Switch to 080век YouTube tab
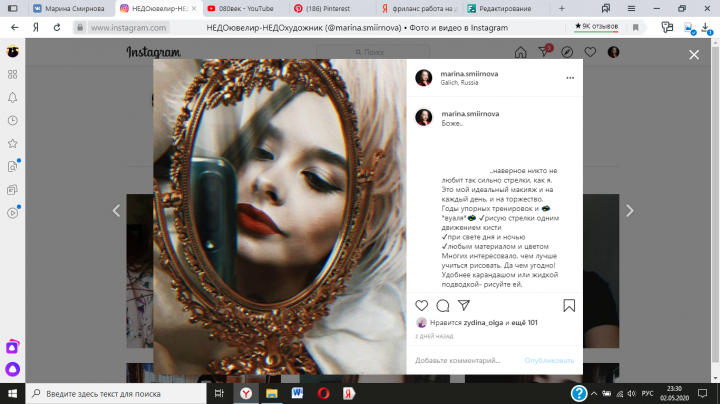Screen dimensions: 720x404 246,8
